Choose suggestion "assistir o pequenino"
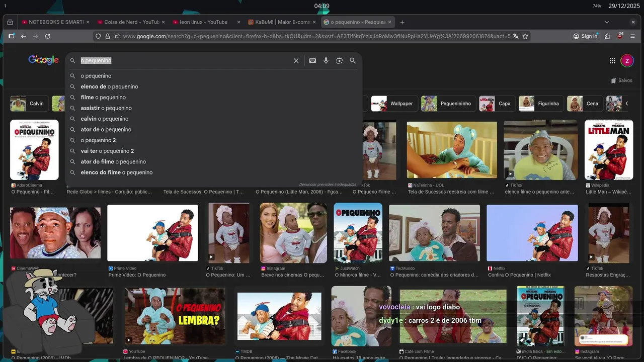 click(213, 108)
